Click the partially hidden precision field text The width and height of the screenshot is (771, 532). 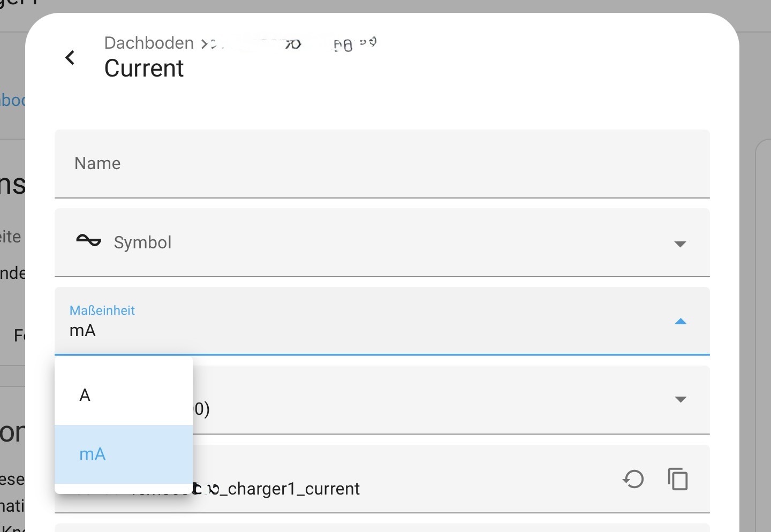click(202, 409)
